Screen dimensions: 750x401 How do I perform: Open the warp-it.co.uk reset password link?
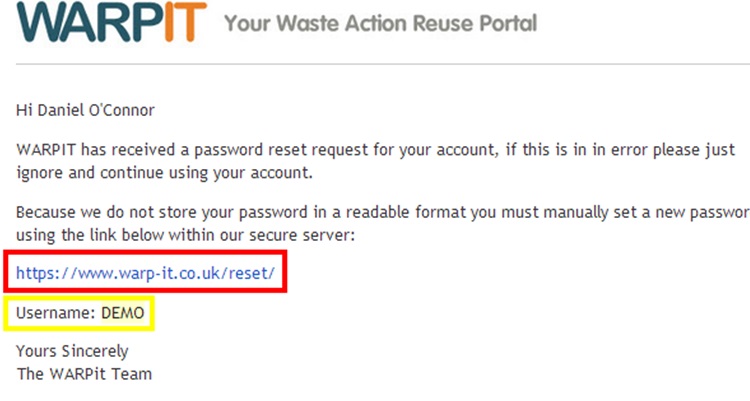[x=145, y=273]
